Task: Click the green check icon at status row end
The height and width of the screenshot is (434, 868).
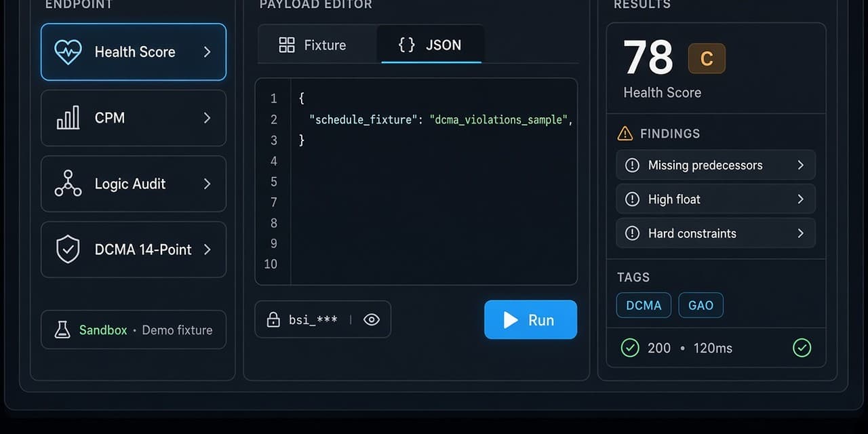Action: (802, 348)
